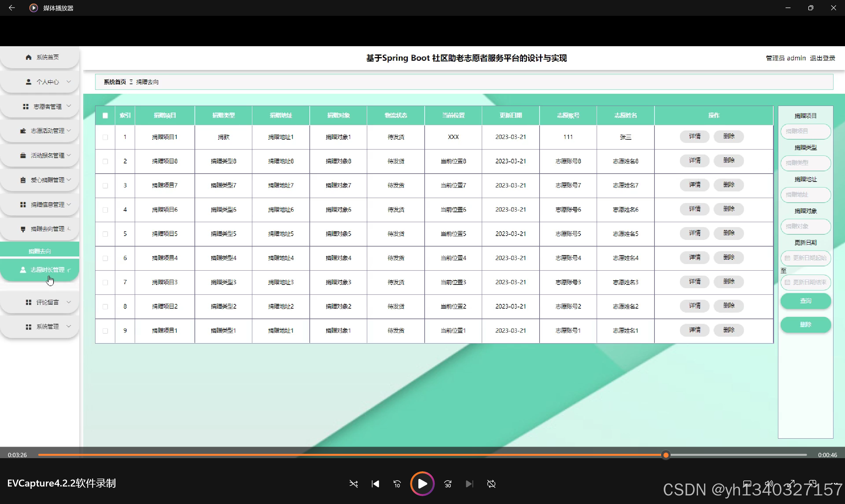Click the green 查询 search button
The height and width of the screenshot is (504, 845).
805,301
